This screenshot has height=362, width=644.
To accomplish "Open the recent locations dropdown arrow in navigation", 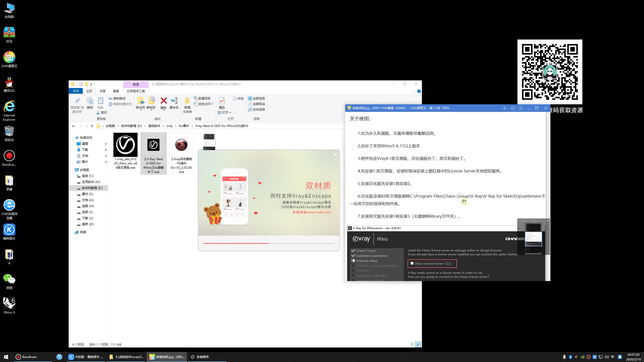I will pyautogui.click(x=87, y=126).
